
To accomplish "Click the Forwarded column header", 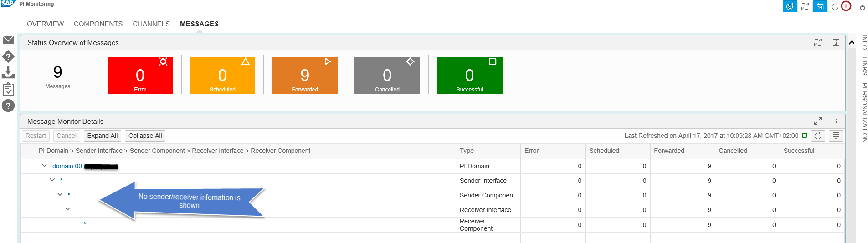I will [x=682, y=151].
